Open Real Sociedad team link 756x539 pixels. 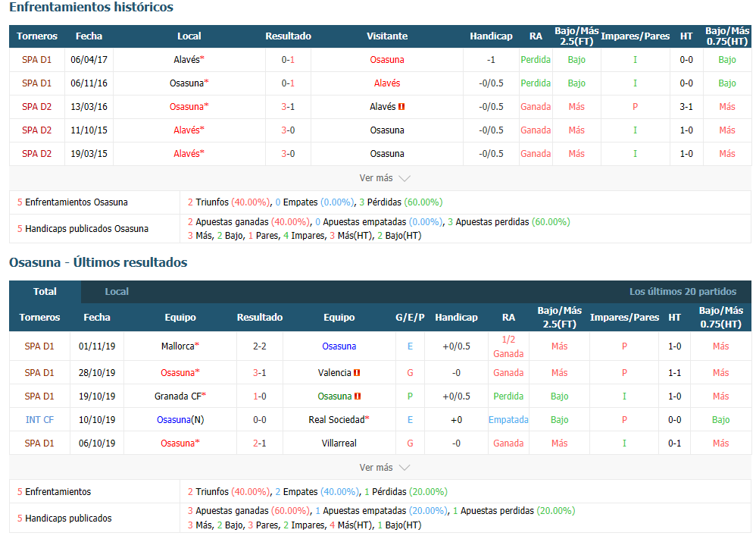tap(336, 420)
